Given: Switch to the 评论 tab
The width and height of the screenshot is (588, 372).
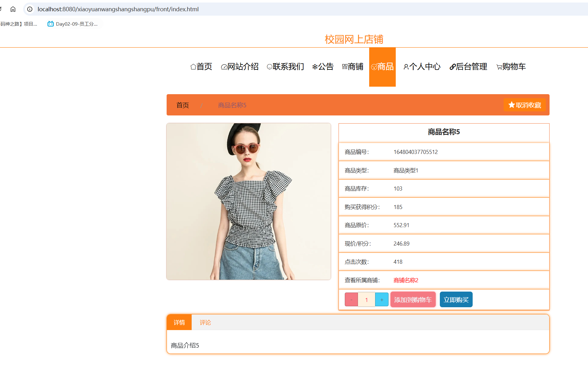Looking at the screenshot, I should pos(205,322).
